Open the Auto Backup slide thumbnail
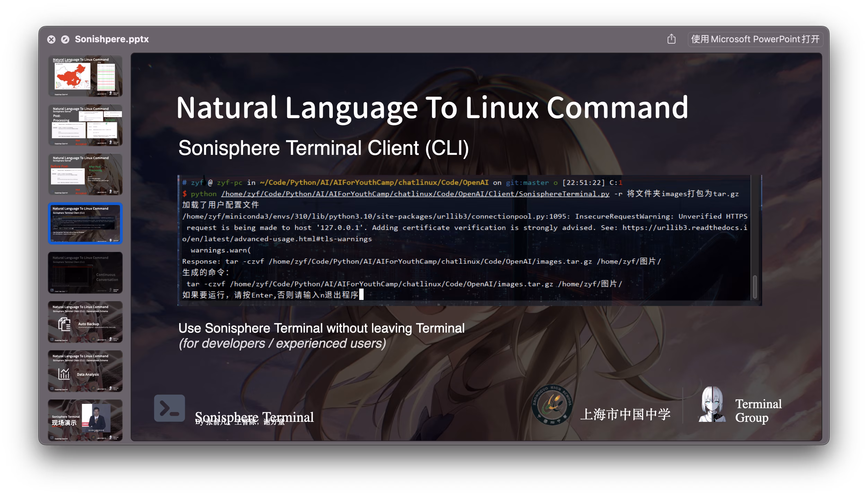Image resolution: width=868 pixels, height=496 pixels. pyautogui.click(x=85, y=322)
